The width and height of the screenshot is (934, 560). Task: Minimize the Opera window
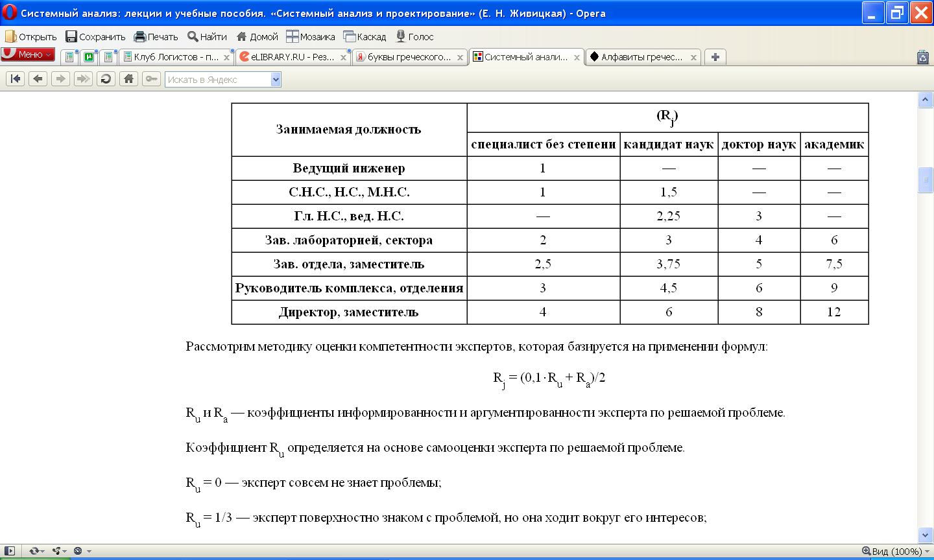tap(872, 12)
